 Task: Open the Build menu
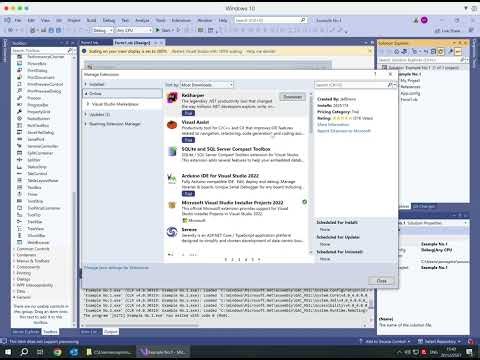(x=91, y=20)
